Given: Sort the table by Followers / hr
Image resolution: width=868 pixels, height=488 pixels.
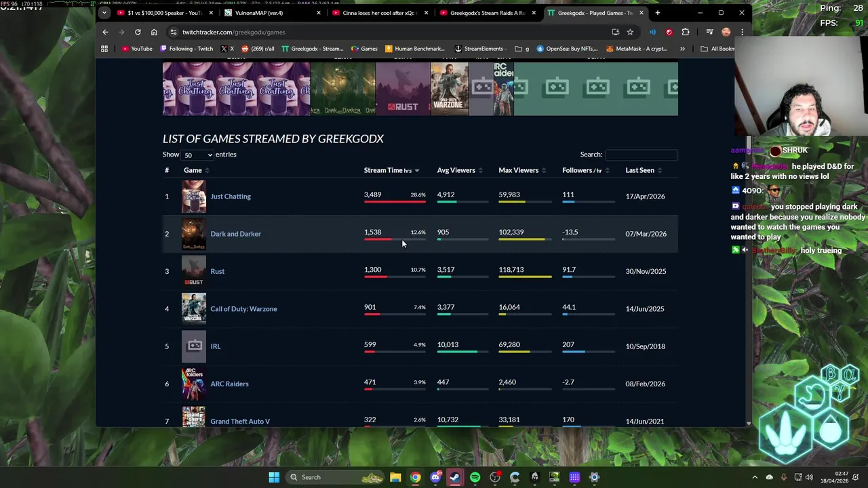Looking at the screenshot, I should 585,170.
